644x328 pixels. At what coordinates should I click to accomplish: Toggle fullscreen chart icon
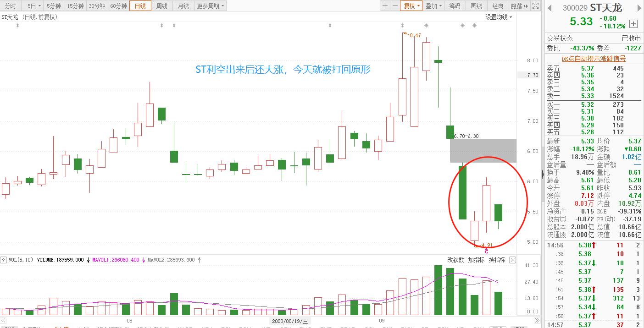pyautogui.click(x=535, y=6)
